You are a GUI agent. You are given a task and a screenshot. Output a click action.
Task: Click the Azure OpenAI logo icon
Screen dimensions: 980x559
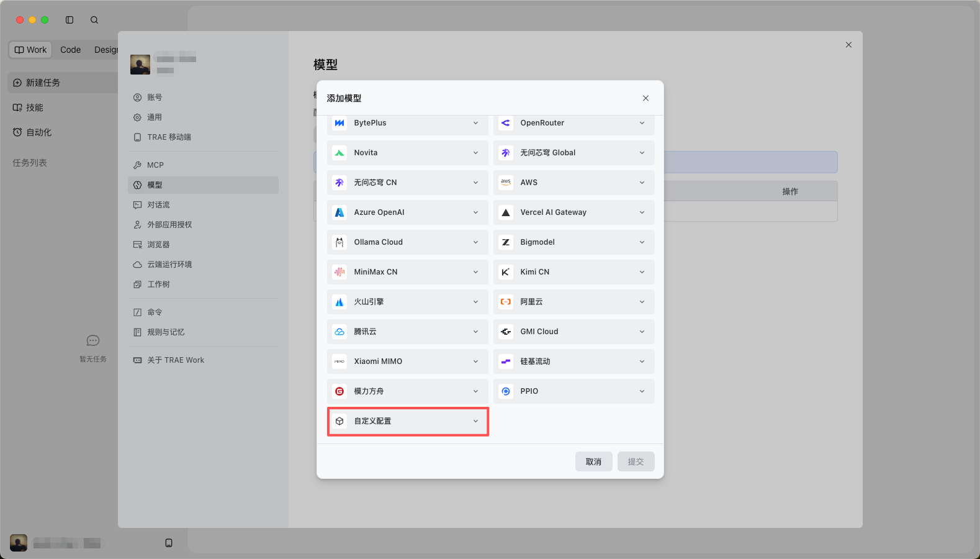pos(339,212)
